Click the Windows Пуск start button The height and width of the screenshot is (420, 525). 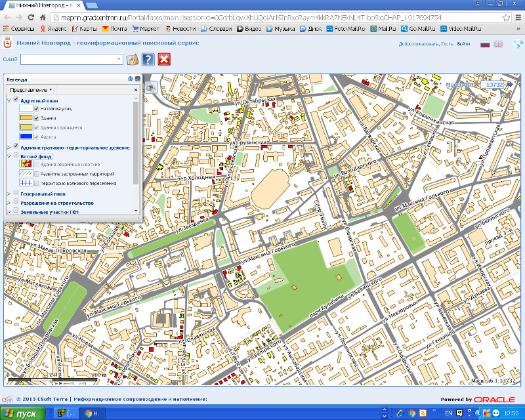(23, 413)
